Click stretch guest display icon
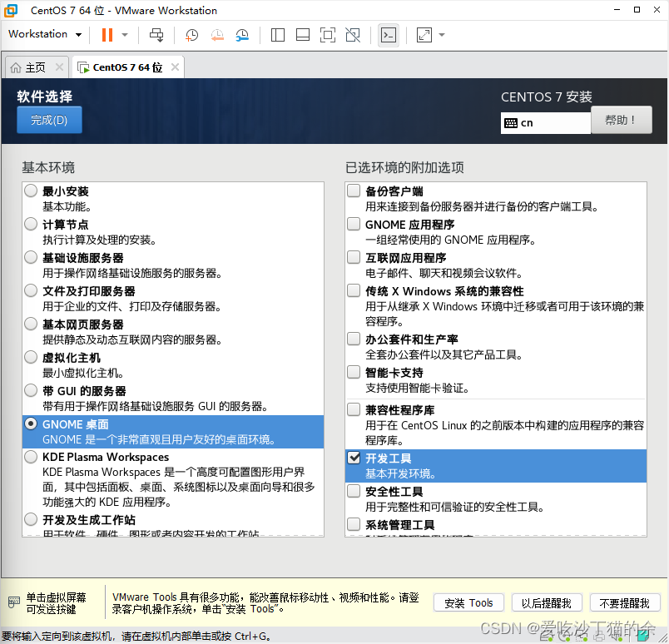The width and height of the screenshot is (669, 644). [424, 35]
